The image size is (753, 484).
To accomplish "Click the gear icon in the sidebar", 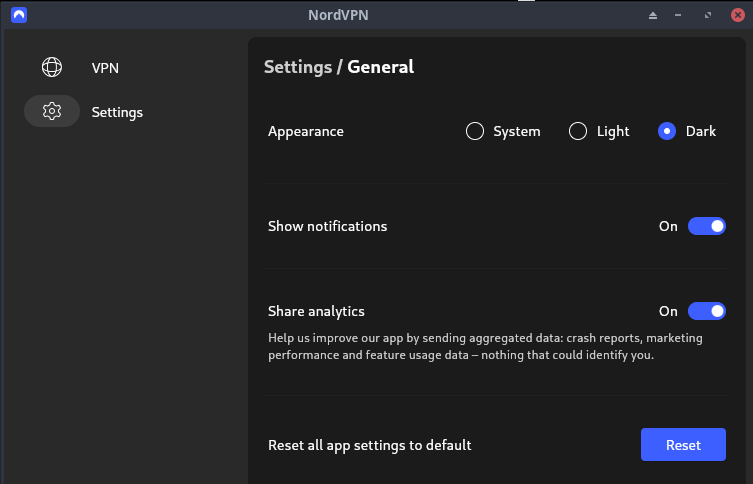I will tap(52, 112).
